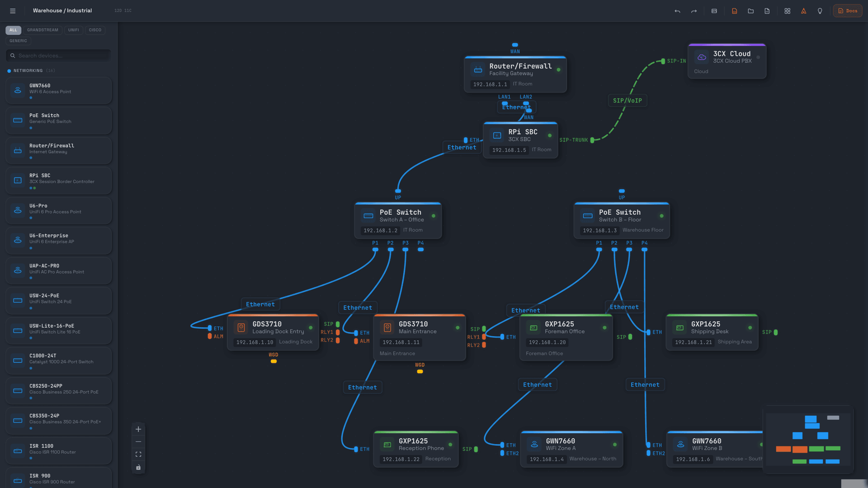Undo the last canvas action
Screen dimensions: 868x488
(677, 11)
